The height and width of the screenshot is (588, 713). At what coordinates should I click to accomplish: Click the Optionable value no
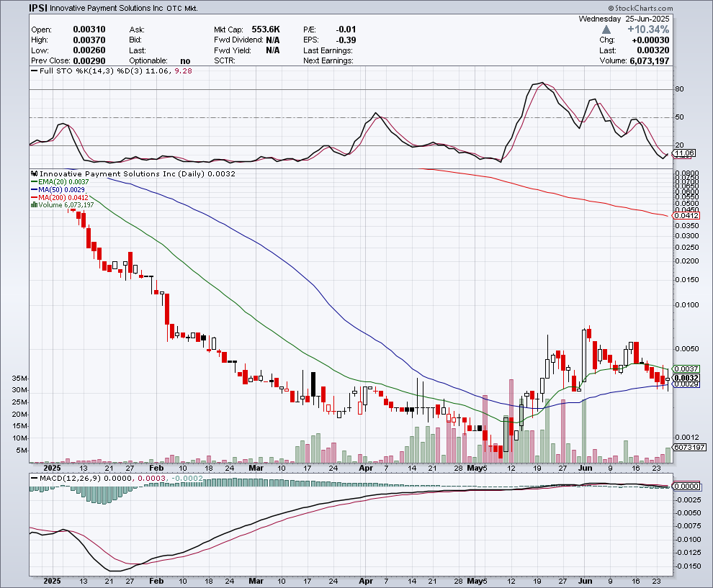[185, 61]
